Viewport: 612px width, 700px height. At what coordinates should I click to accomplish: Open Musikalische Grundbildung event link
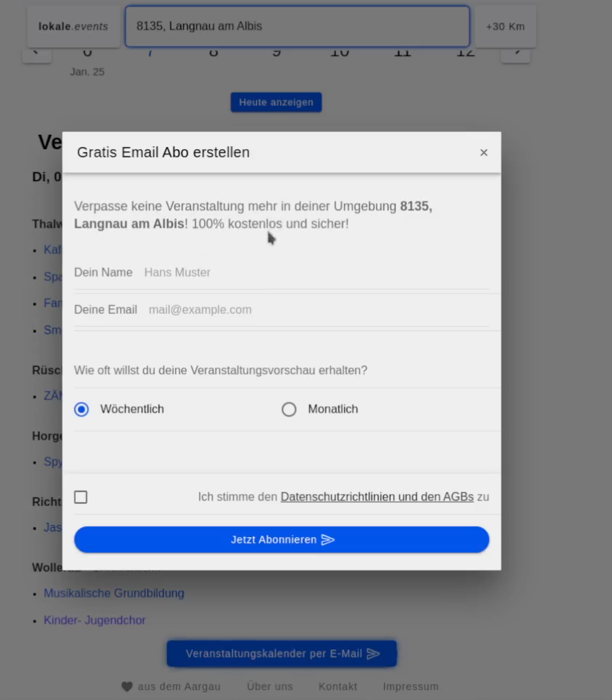tap(114, 594)
